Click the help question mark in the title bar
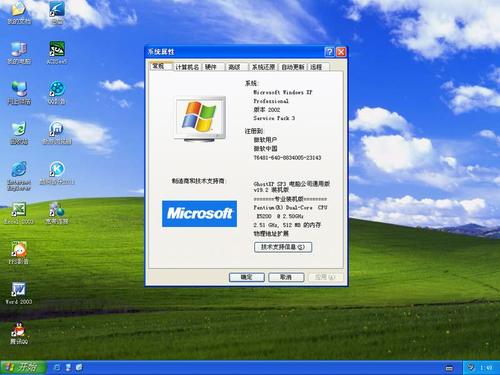500x375 pixels. [x=329, y=52]
